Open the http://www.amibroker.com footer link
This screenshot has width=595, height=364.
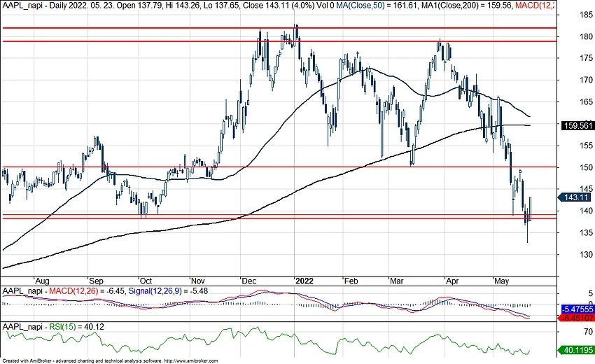(191, 361)
